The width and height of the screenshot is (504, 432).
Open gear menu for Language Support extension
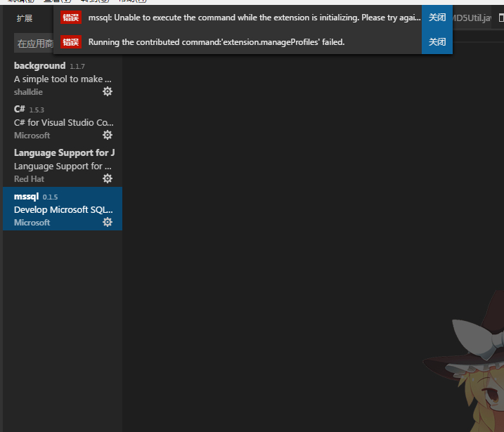[x=108, y=178]
